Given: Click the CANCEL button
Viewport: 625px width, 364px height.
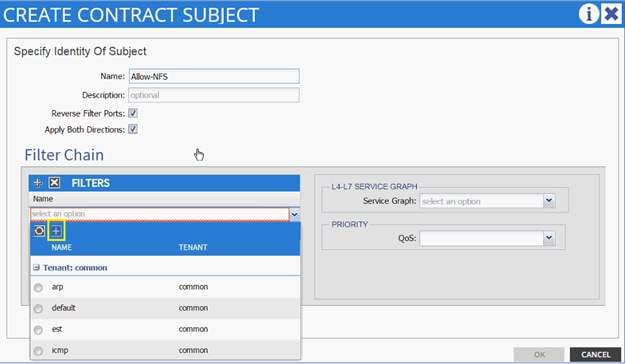Looking at the screenshot, I should 596,354.
